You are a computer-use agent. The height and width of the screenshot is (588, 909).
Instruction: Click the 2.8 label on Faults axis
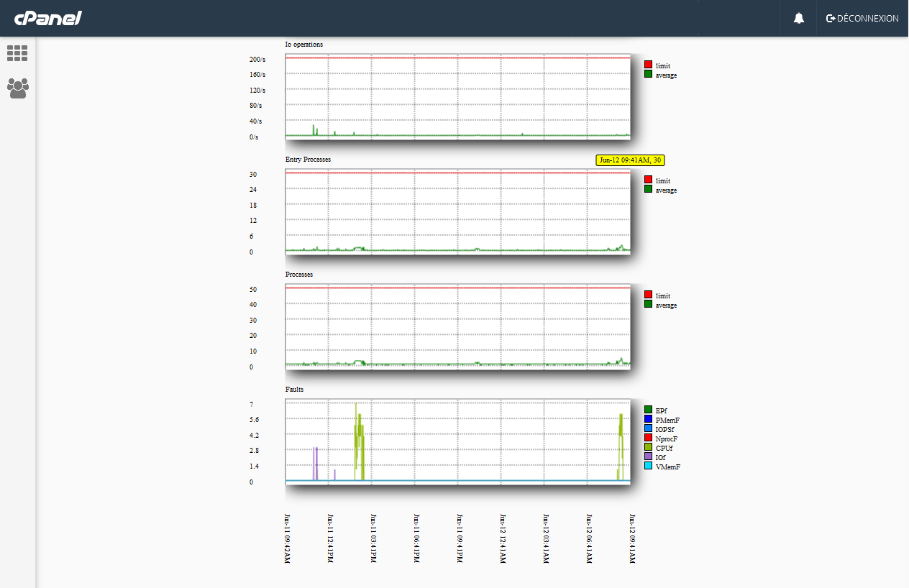click(x=255, y=451)
